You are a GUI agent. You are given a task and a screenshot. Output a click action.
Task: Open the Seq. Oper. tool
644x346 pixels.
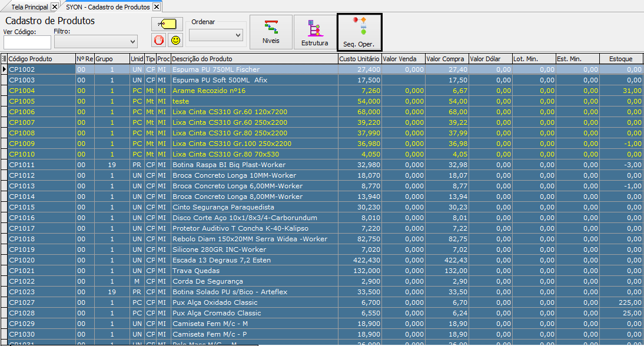[359, 32]
